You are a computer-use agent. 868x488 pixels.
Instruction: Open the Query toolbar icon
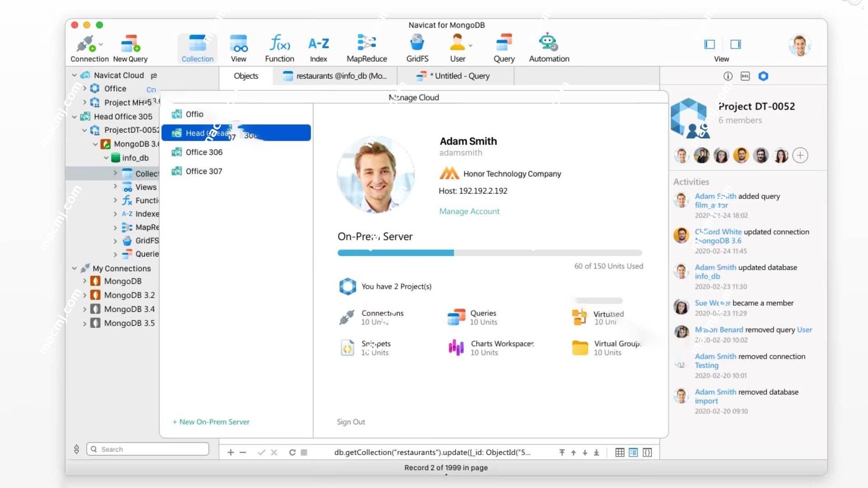[504, 43]
